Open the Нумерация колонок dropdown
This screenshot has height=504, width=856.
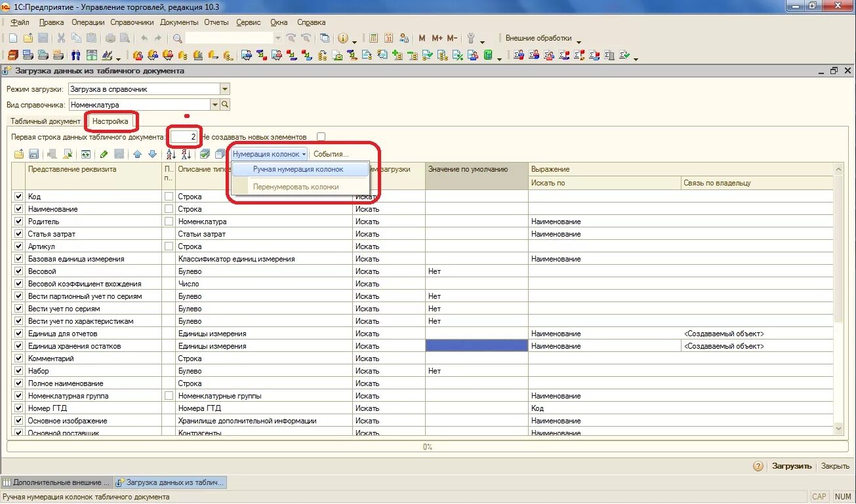tap(269, 154)
